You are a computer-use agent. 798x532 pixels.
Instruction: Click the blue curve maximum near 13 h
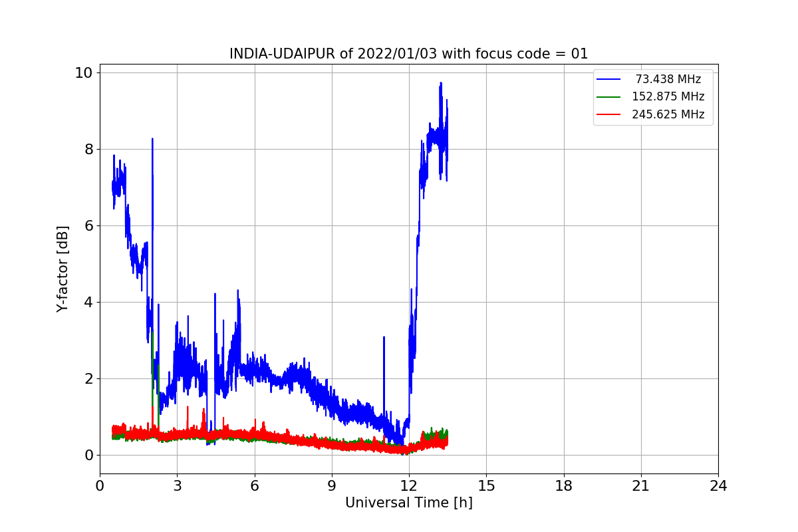tap(440, 84)
